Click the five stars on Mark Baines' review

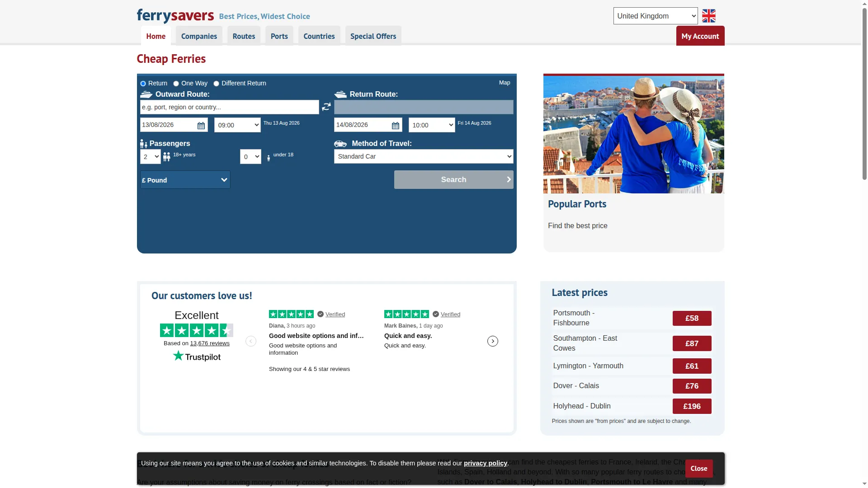pyautogui.click(x=406, y=314)
